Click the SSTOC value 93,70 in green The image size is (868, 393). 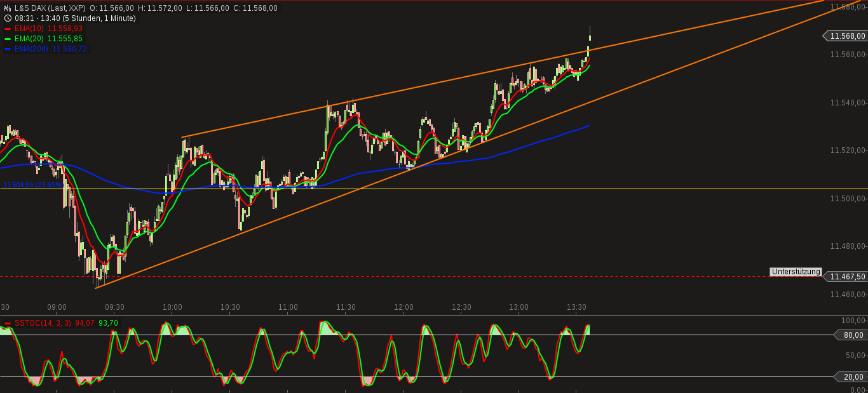coord(108,323)
